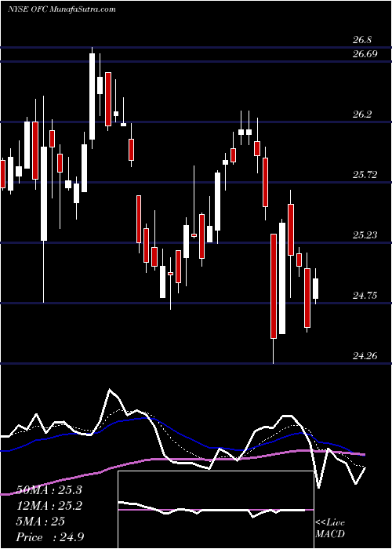
Task: Click the 5MA : 25 readout
Action: tap(41, 522)
